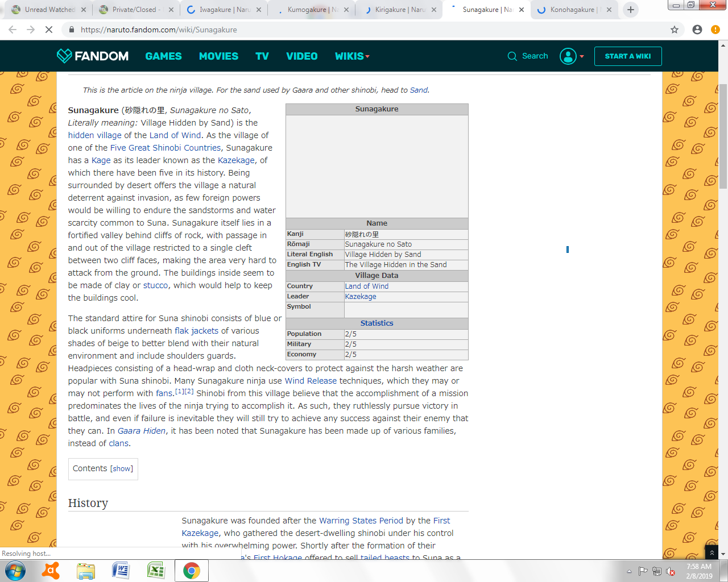Viewport: 728px width, 582px height.
Task: Follow the Sand link in the hatnote
Action: (419, 90)
